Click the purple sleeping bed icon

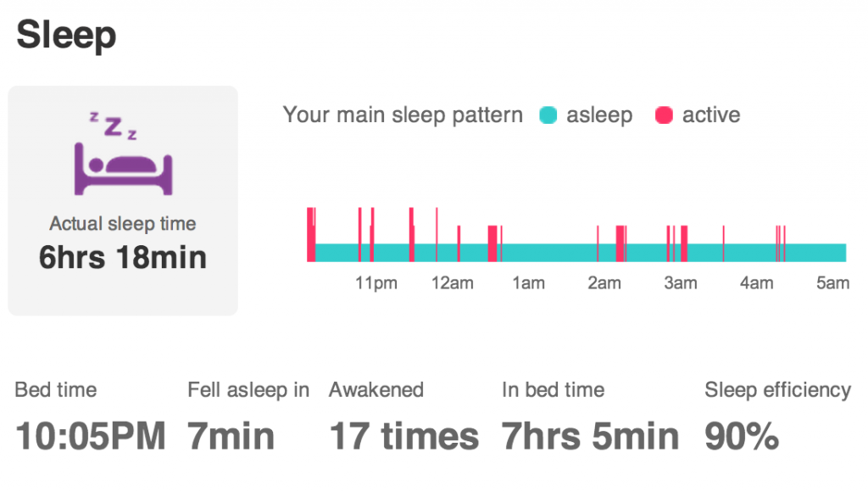123,154
